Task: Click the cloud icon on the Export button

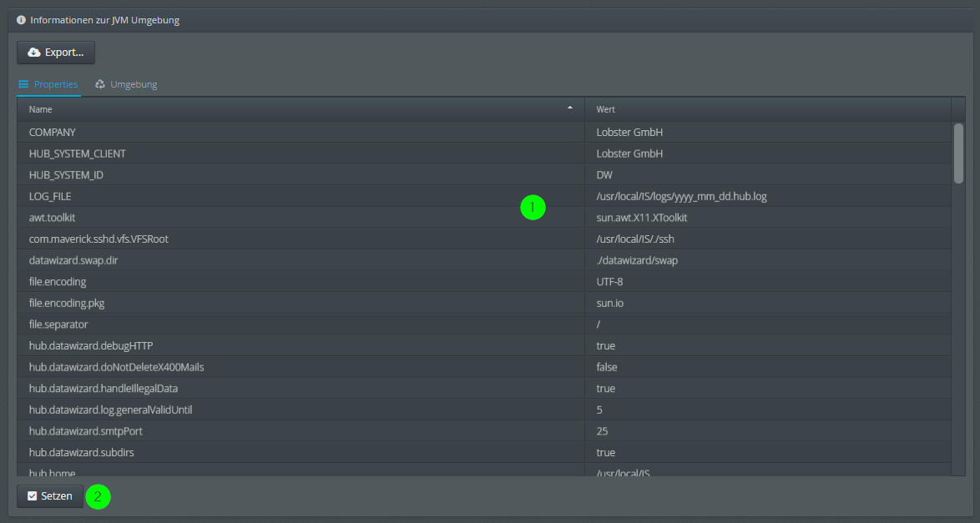Action: [x=35, y=52]
